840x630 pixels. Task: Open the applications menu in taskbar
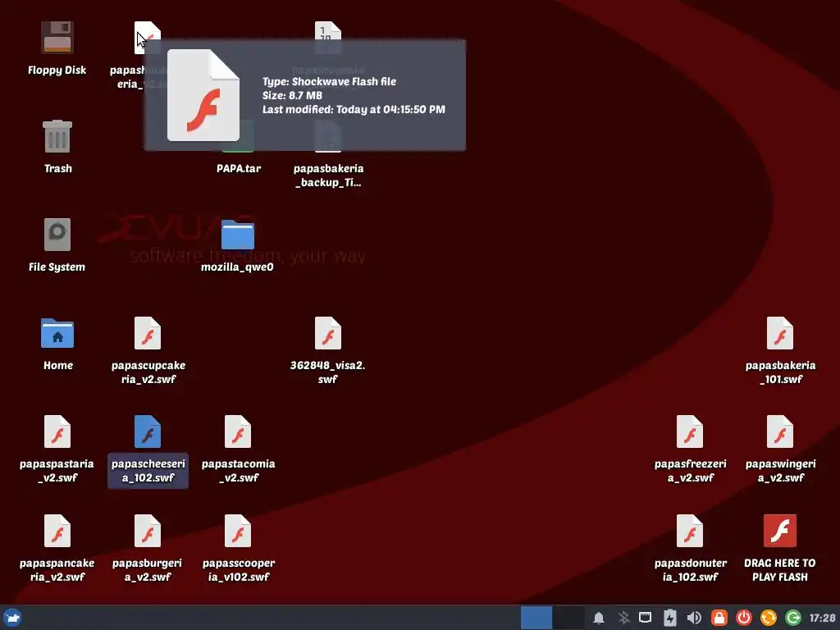pyautogui.click(x=12, y=618)
